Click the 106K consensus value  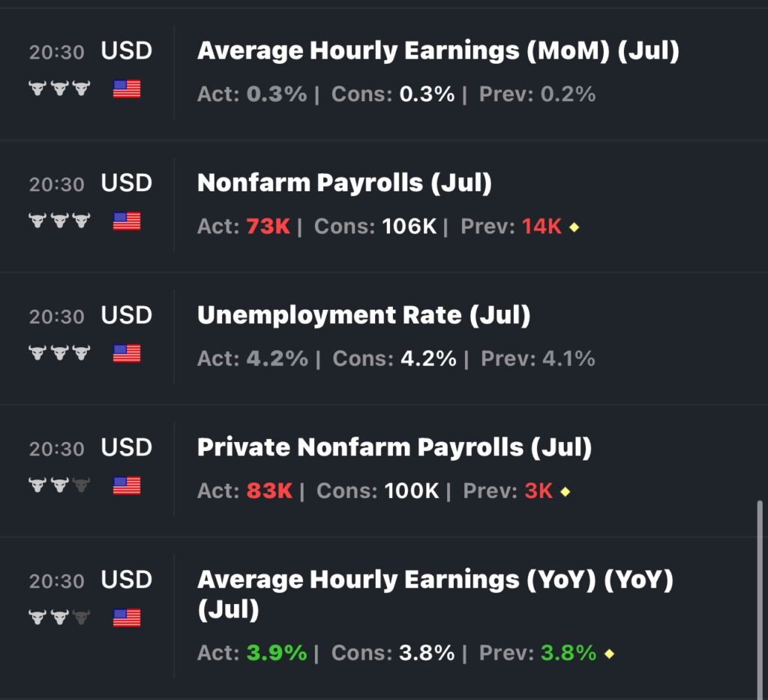coord(409,227)
